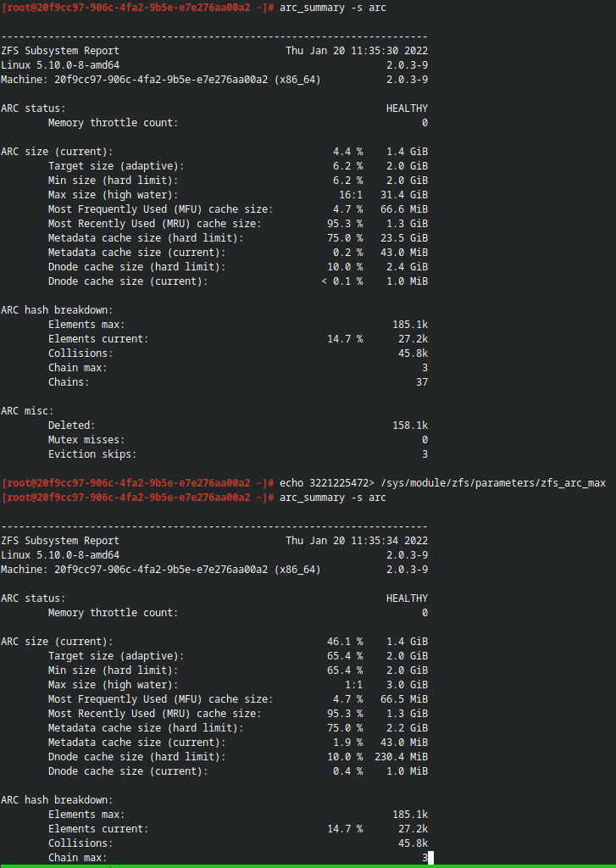Screen dimensions: 616x868
Task: Click the first ZFS Subsystem Report heading
Action: pyautogui.click(x=60, y=51)
